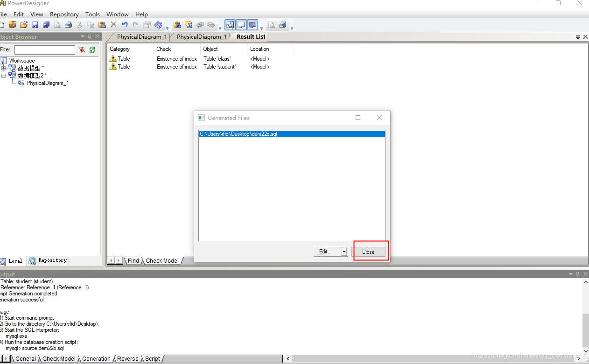Click the Back navigation arrow icon
Image resolution: width=589 pixels, height=364 pixels.
(x=200, y=25)
